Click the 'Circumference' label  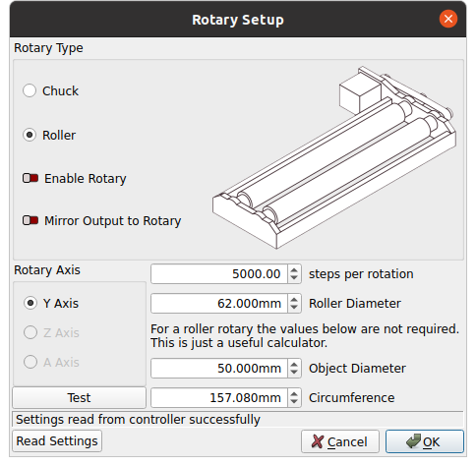point(351,398)
